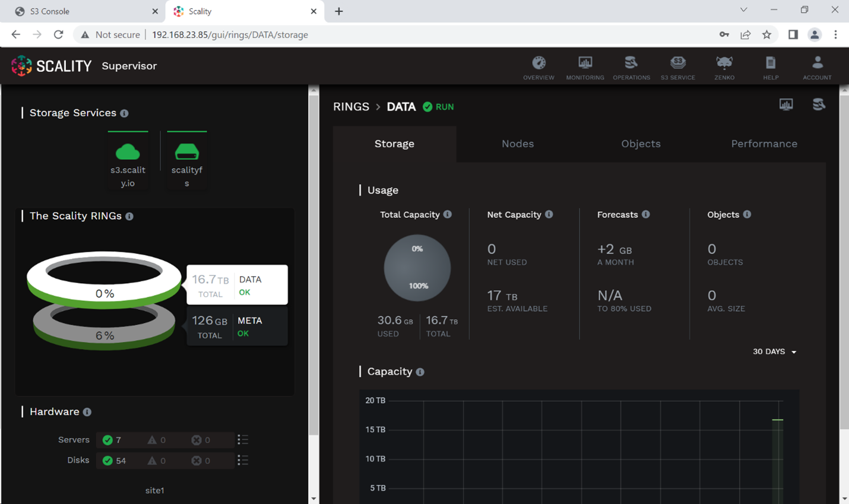Expand the Disks list details
Screen dimensions: 849x504
[x=242, y=460]
